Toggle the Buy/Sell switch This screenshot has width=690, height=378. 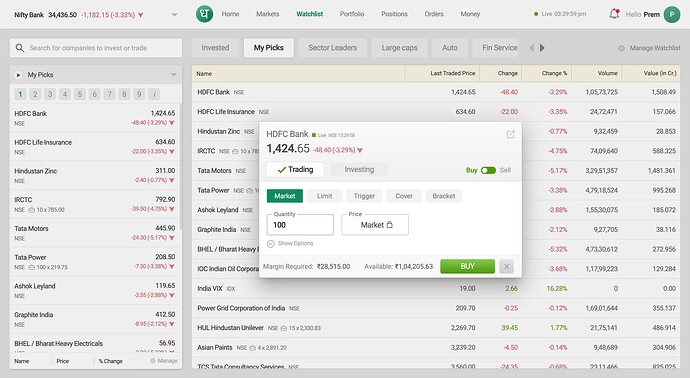(488, 170)
